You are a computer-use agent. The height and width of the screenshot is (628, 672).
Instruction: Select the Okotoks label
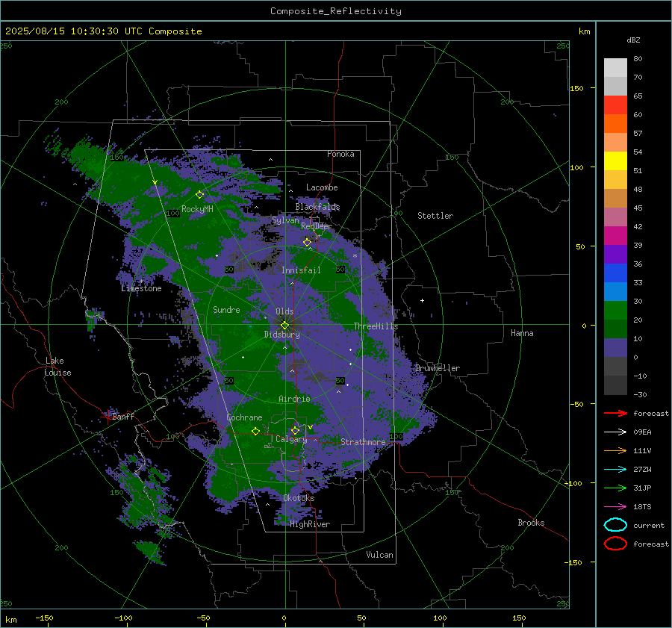[x=299, y=498]
